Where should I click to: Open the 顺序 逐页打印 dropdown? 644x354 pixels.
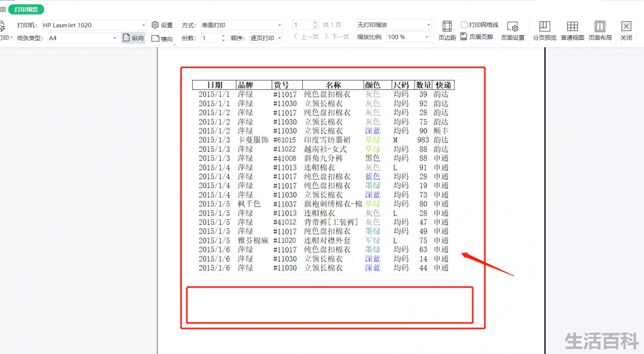pos(266,38)
